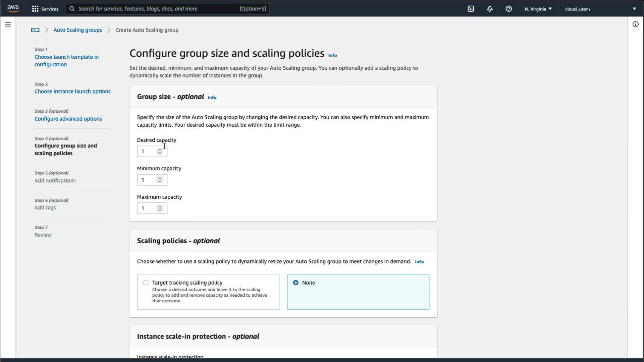
Task: Select the None scaling policy option
Action: click(x=296, y=283)
